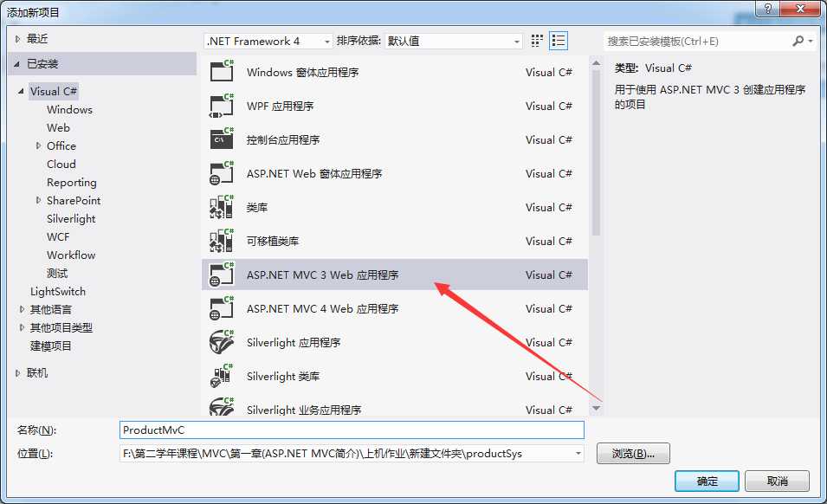Click the 确定 button
This screenshot has width=827, height=504.
[707, 481]
